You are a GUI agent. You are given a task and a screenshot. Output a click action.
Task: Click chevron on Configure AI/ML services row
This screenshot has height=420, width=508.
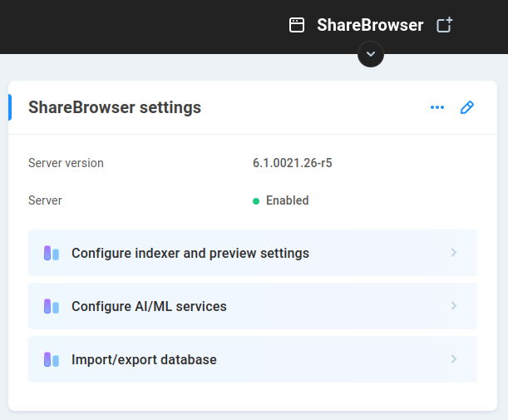pos(454,305)
